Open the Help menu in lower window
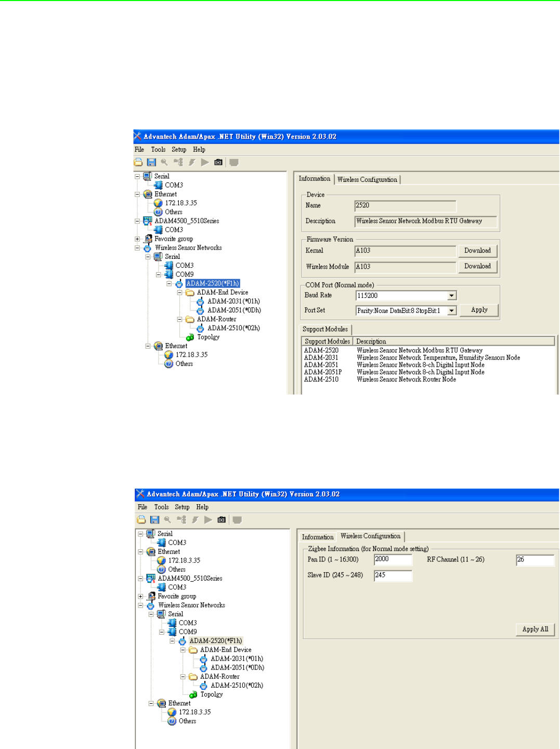The height and width of the screenshot is (749, 560). [x=202, y=507]
